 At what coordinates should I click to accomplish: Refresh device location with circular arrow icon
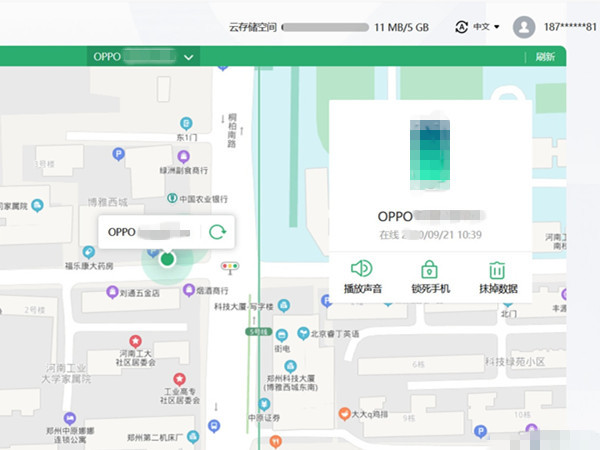pyautogui.click(x=218, y=232)
